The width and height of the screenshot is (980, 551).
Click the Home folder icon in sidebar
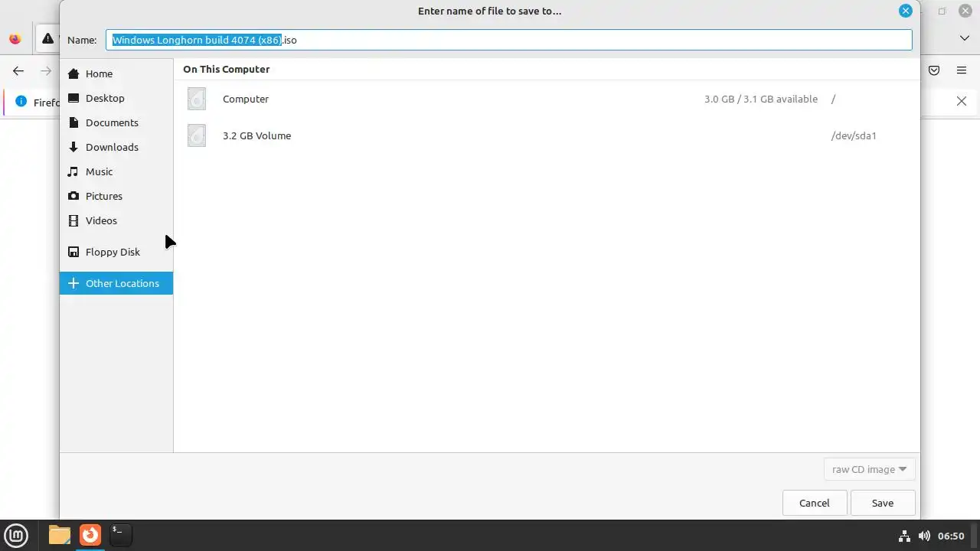coord(73,73)
